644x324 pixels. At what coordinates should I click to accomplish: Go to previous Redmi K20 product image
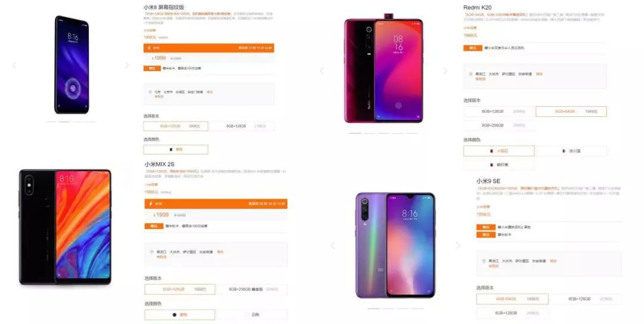click(x=321, y=71)
